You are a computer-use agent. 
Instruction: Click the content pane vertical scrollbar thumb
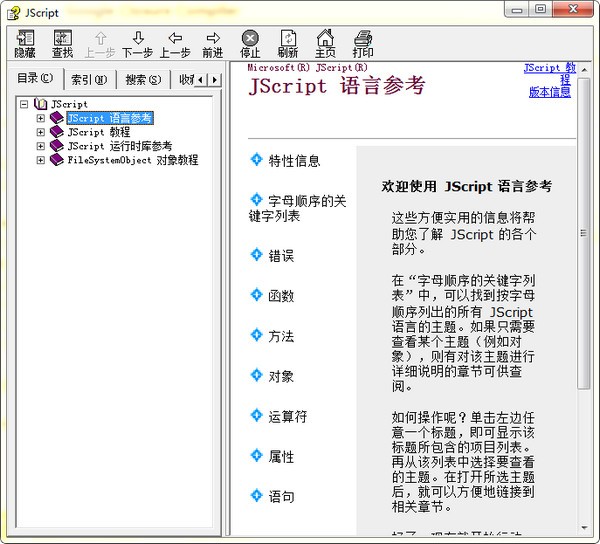click(584, 233)
